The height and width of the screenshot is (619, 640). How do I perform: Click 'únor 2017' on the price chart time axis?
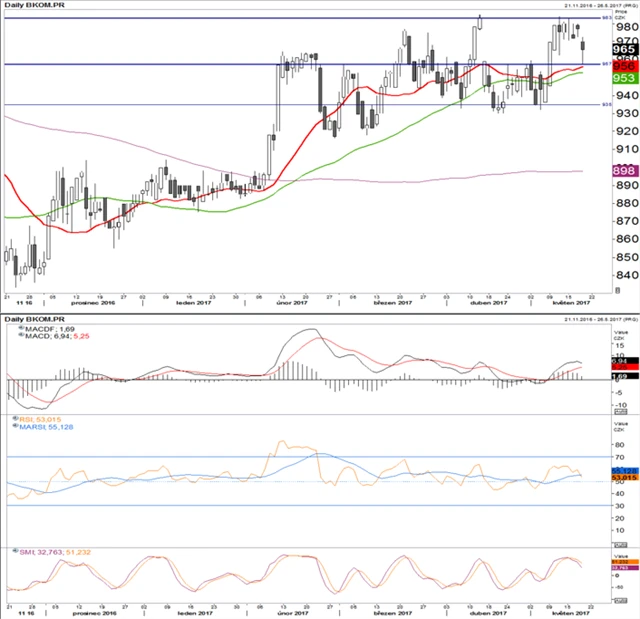[x=291, y=303]
